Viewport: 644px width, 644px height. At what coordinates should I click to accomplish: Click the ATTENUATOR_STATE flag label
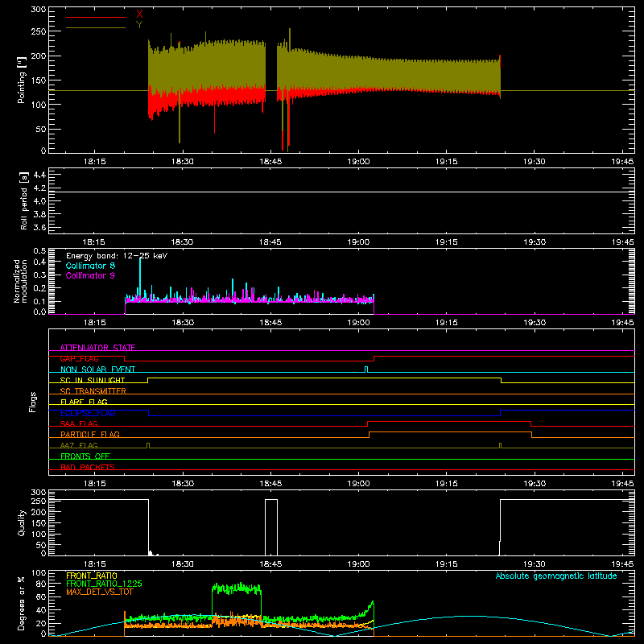[97, 348]
